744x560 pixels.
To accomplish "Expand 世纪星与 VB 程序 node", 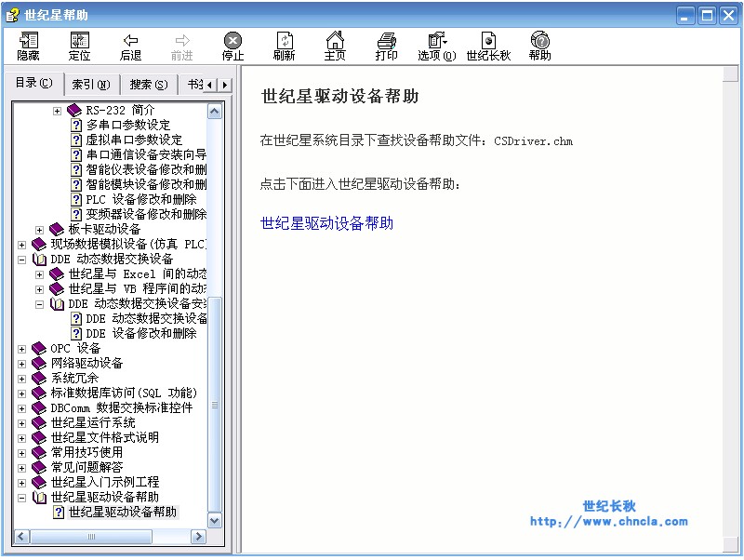I will [x=39, y=289].
